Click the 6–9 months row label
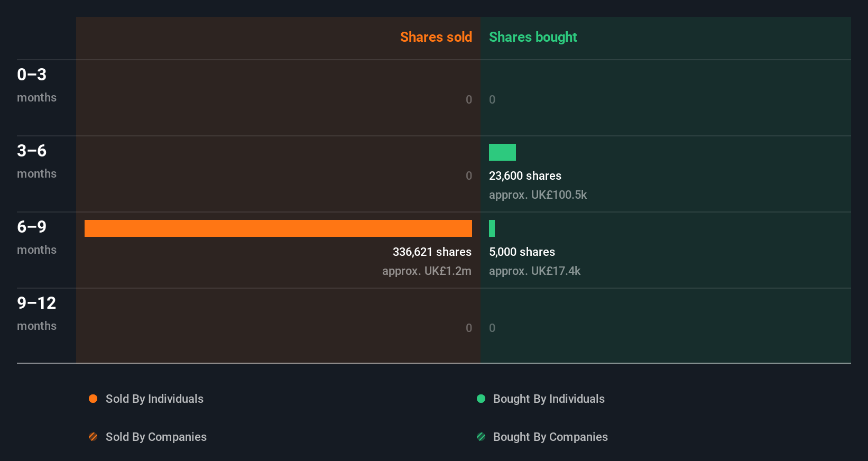 point(36,237)
